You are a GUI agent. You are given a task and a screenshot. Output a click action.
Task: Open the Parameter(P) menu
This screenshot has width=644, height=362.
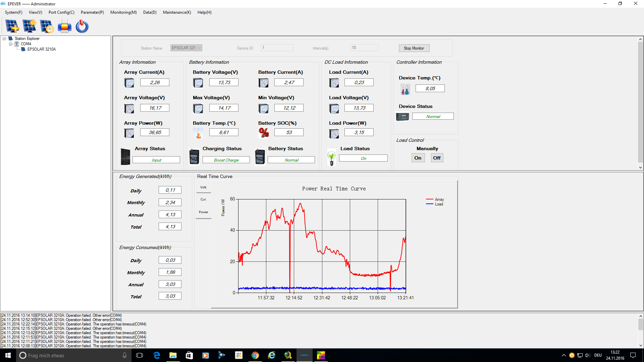coord(92,12)
